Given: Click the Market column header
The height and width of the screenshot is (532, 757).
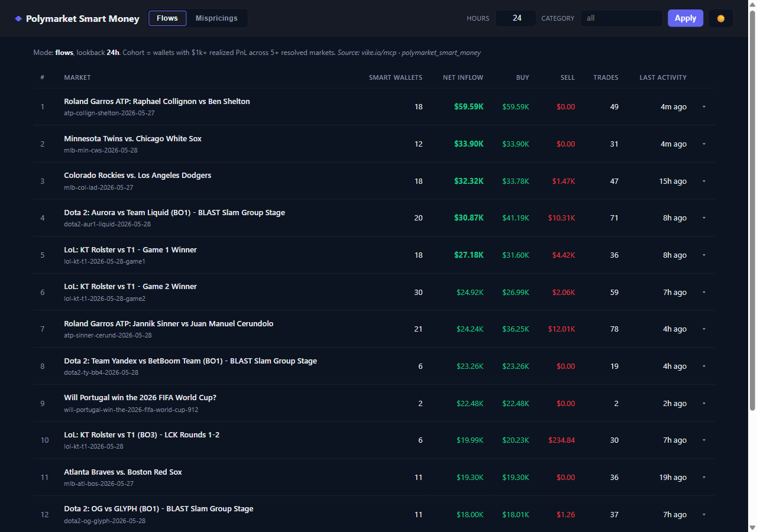Looking at the screenshot, I should coord(77,77).
